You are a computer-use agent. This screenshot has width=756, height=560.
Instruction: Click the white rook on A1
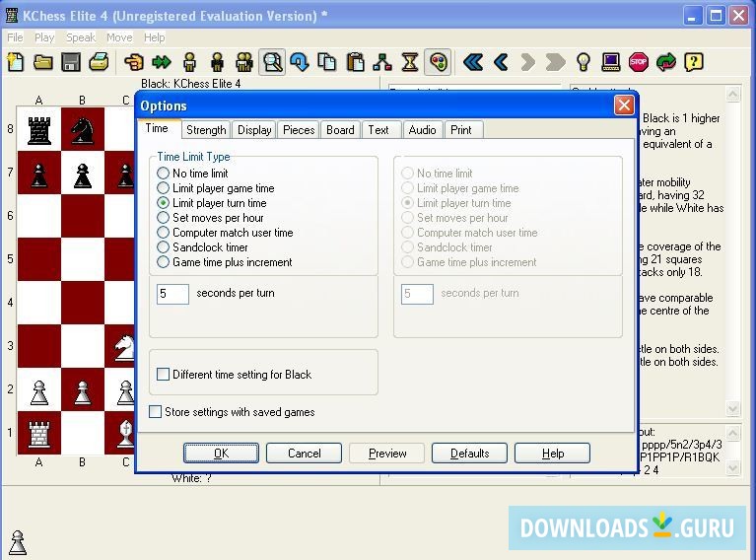click(x=39, y=433)
